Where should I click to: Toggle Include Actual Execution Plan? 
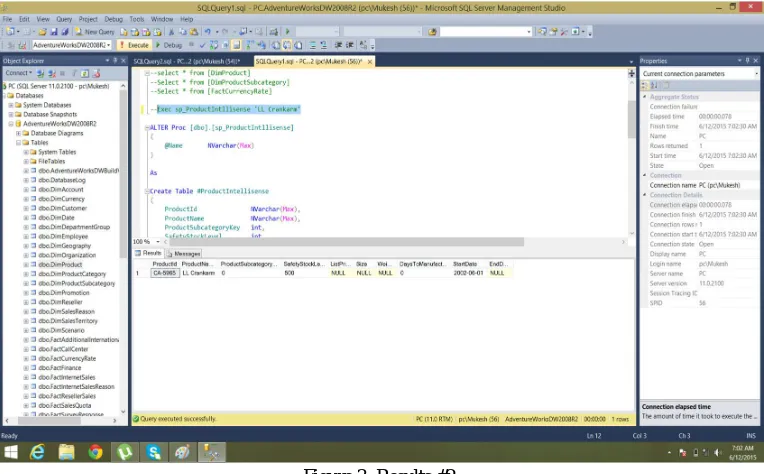point(249,45)
